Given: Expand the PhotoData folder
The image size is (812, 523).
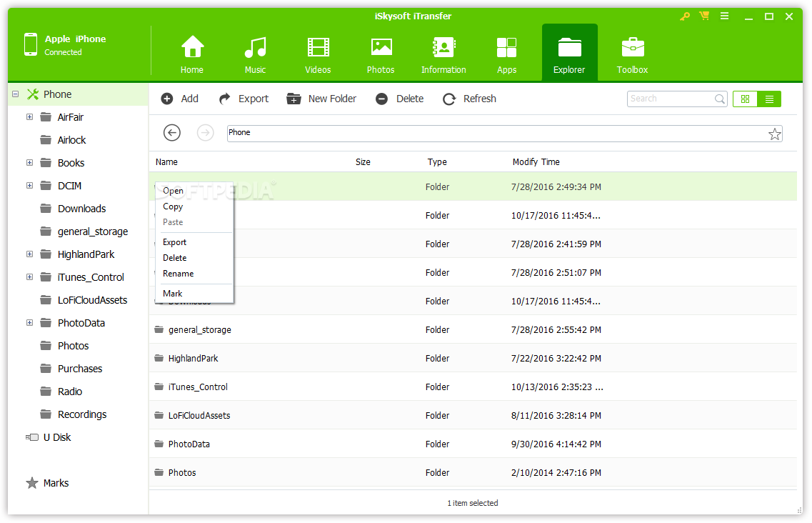Looking at the screenshot, I should tap(29, 323).
